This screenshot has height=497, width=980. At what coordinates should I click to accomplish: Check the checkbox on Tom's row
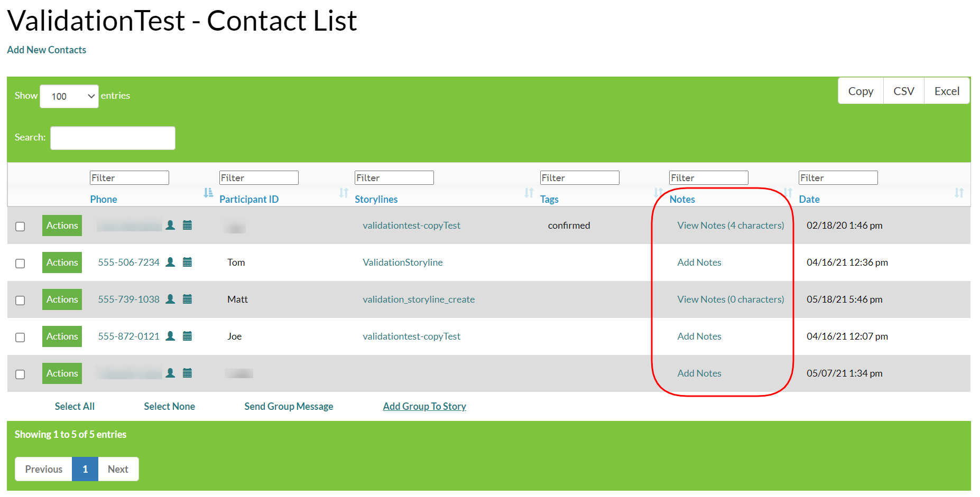[20, 263]
